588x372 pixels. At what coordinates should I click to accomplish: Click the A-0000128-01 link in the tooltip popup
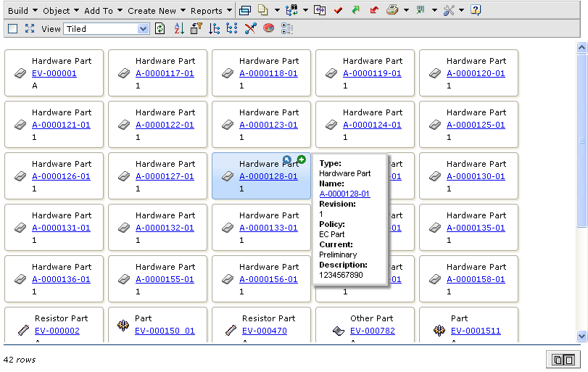[x=344, y=194]
